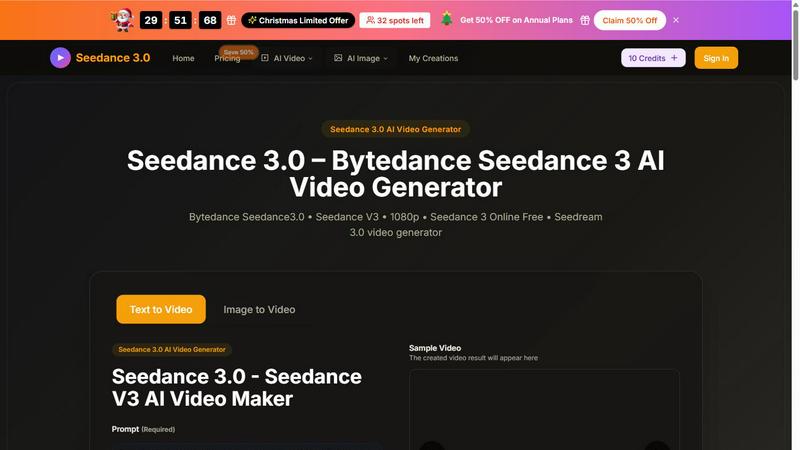Image resolution: width=800 pixels, height=450 pixels.
Task: Open the 10 Credits button
Action: pos(653,58)
